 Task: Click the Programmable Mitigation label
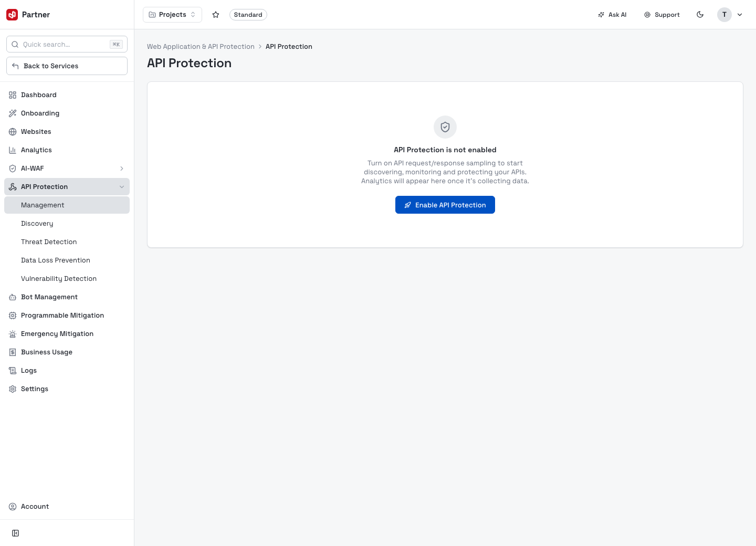62,316
